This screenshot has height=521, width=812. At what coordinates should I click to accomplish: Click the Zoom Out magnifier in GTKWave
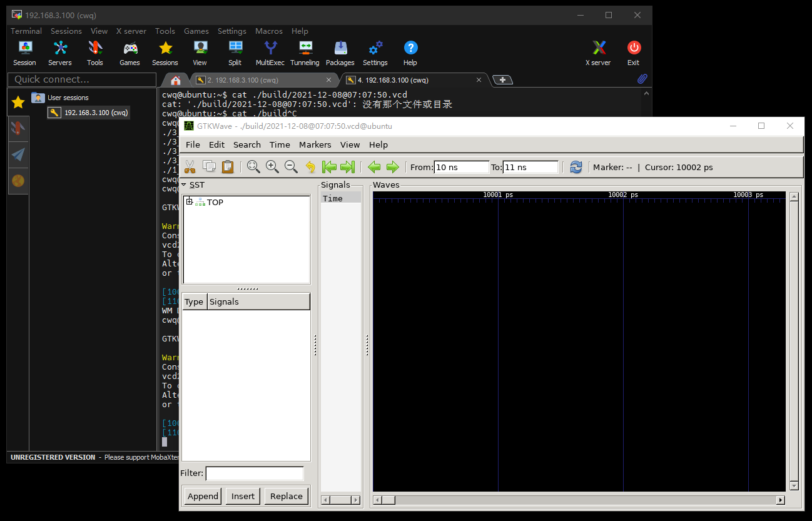[291, 166]
